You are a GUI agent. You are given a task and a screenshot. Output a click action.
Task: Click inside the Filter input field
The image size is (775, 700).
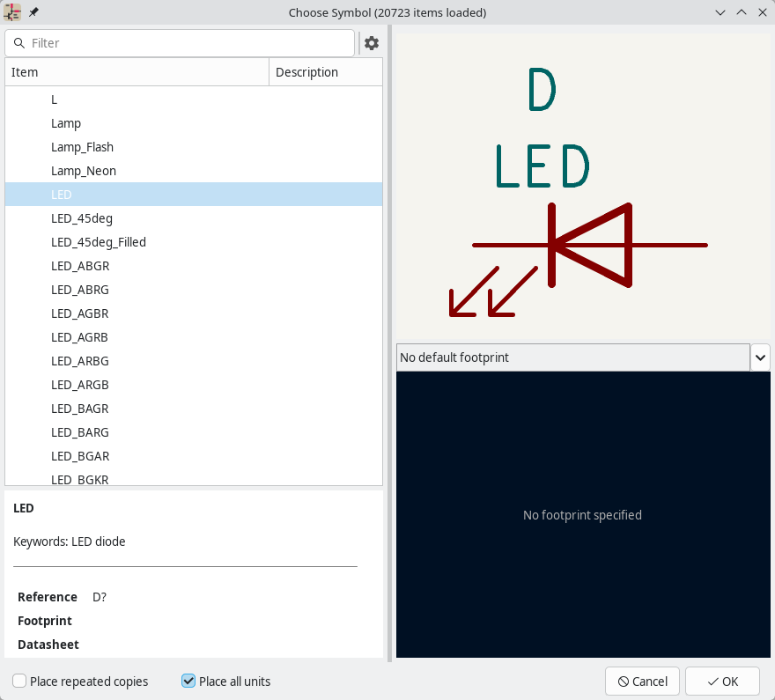[176, 42]
